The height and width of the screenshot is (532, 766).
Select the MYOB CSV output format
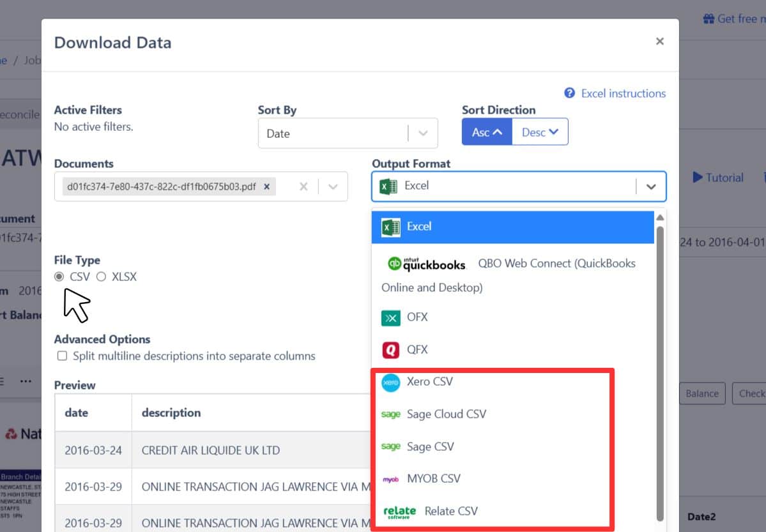point(512,479)
